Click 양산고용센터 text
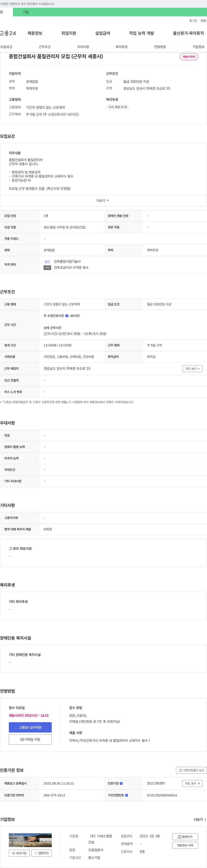 click(156, 783)
